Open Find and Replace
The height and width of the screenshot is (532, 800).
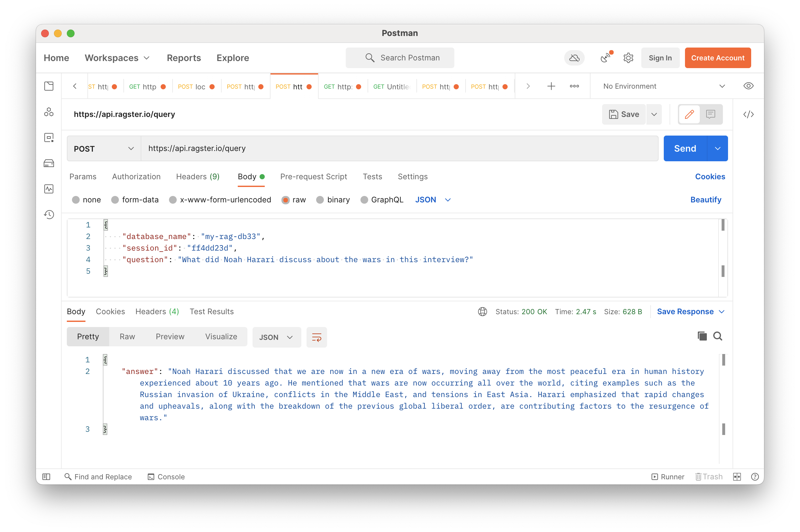(98, 477)
